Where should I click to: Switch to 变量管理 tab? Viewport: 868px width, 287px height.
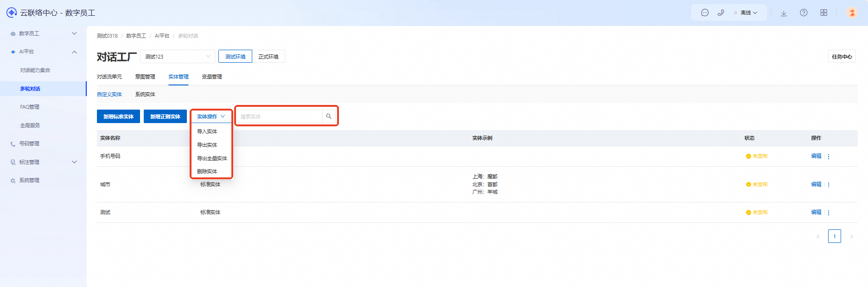(x=212, y=77)
